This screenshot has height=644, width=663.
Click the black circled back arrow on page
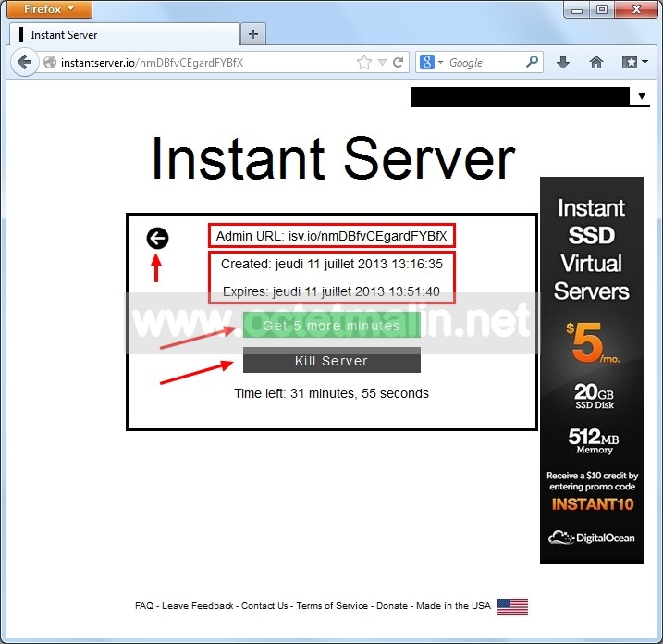(x=157, y=238)
